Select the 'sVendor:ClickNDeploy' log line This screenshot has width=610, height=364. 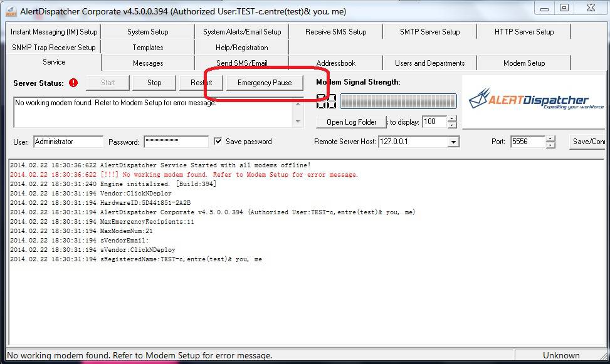[93, 250]
